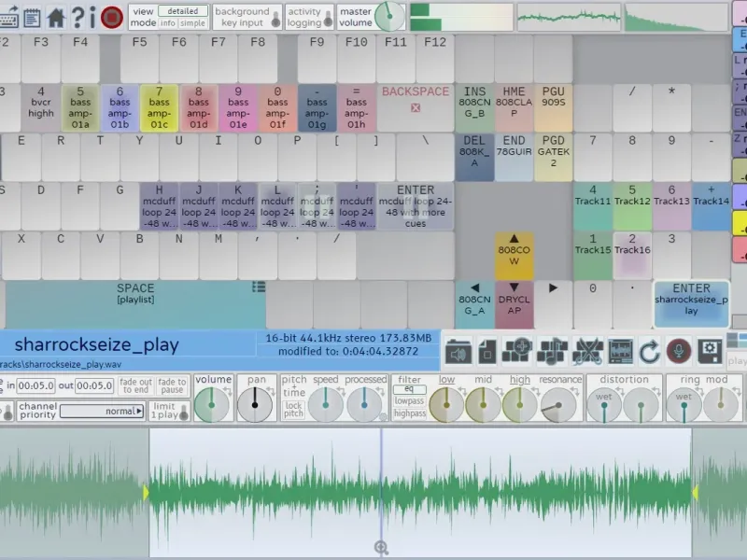Select the 'highpass' filter mode
The width and height of the screenshot is (747, 560).
click(x=409, y=413)
